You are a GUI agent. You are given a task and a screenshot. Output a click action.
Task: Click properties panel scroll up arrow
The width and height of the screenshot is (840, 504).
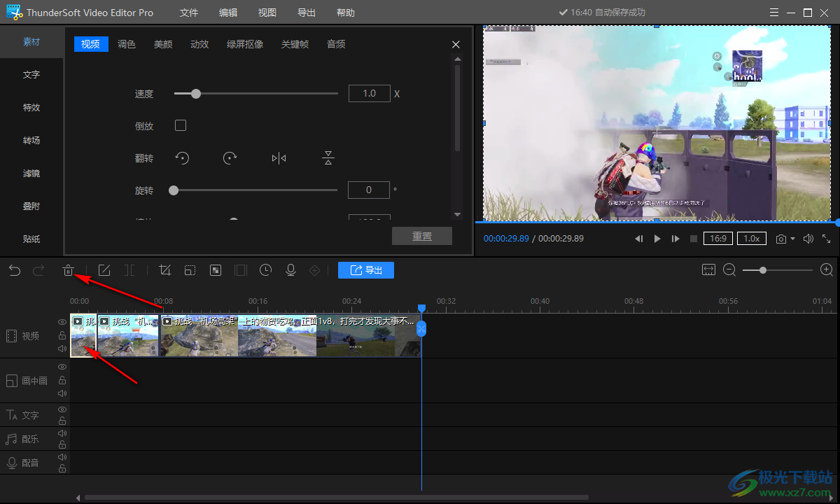point(458,61)
